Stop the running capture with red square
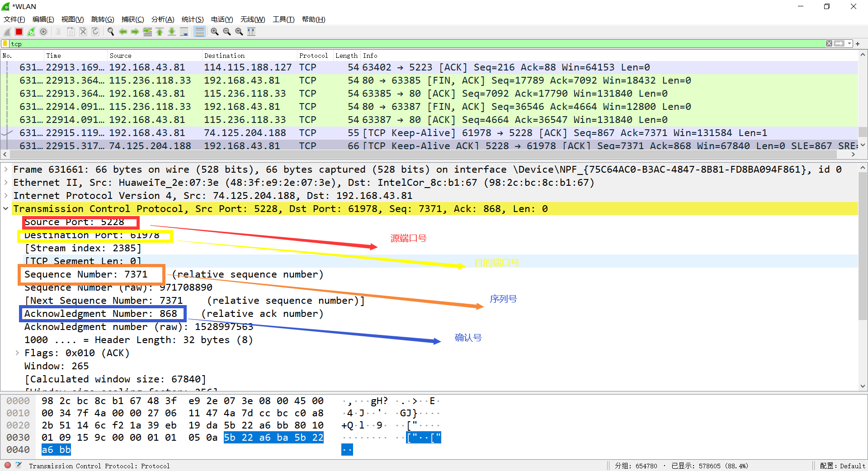868x471 pixels. coord(19,32)
